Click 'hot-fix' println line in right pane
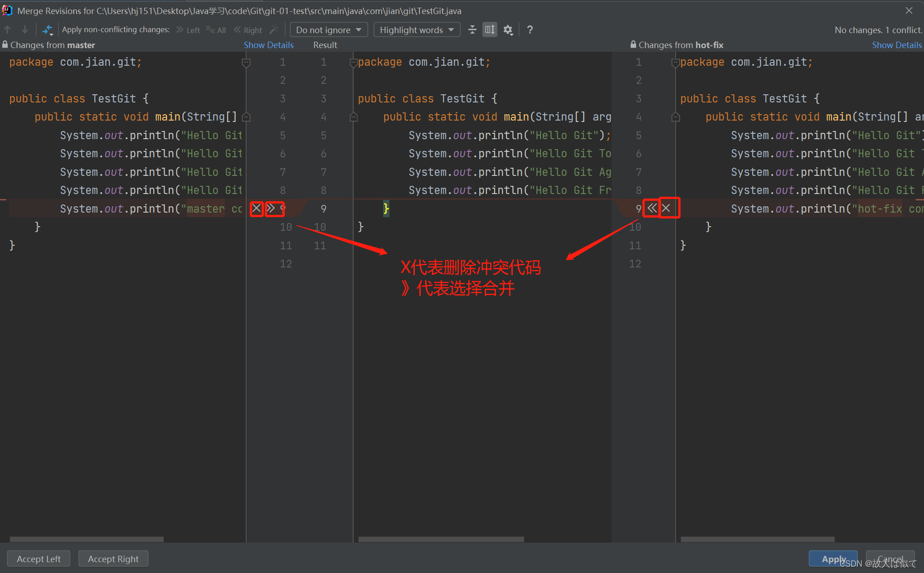Viewport: 924px width, 573px height. pos(827,209)
